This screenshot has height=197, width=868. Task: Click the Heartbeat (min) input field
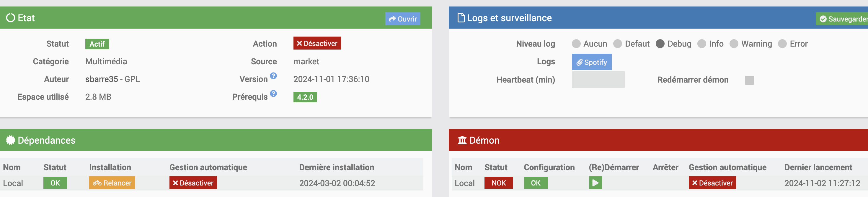tap(598, 80)
